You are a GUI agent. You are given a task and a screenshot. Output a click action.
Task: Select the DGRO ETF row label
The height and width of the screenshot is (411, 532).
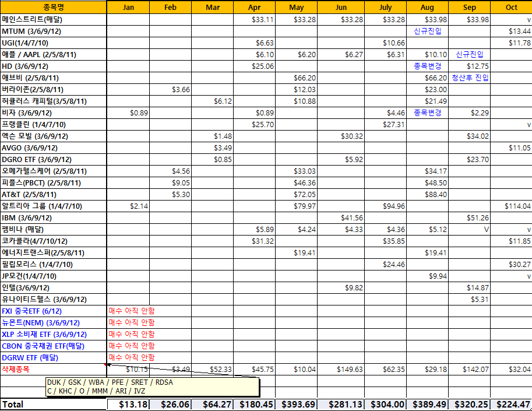[54, 159]
